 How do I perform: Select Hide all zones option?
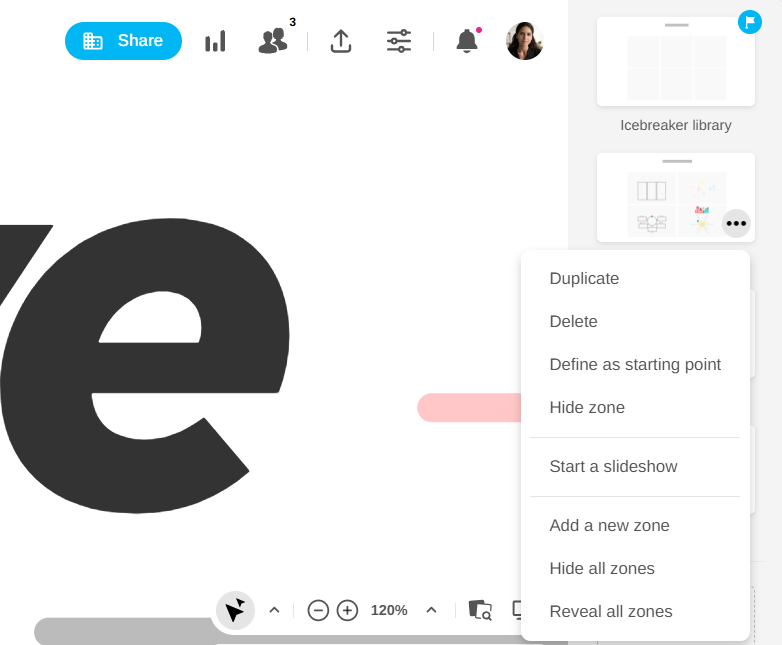(x=602, y=569)
